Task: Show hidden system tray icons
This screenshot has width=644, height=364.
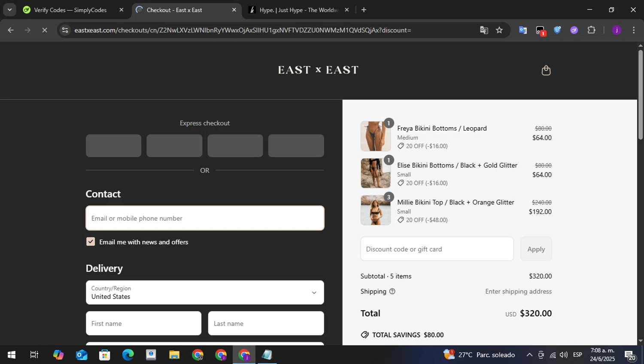Action: click(529, 355)
